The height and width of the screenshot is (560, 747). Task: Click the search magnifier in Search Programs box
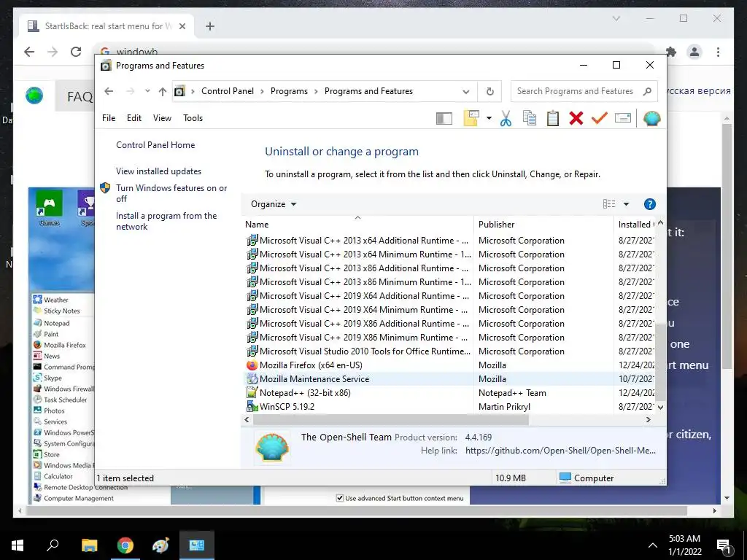[x=647, y=91]
